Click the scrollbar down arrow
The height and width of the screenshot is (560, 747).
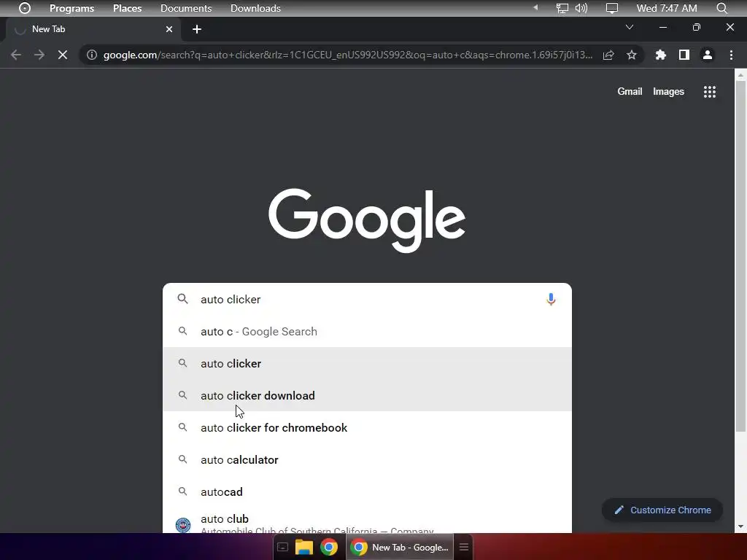coord(740,526)
